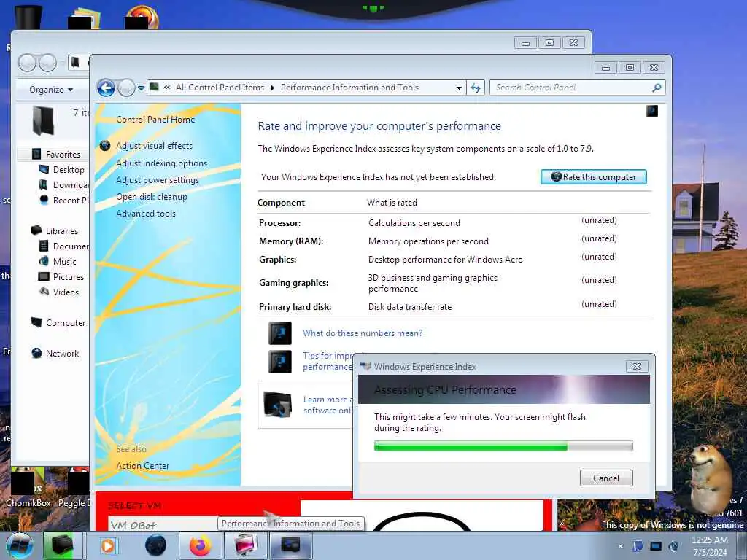Click 'Performance Information and Tools' breadcrumb
Viewport: 747px width, 560px height.
[x=349, y=87]
